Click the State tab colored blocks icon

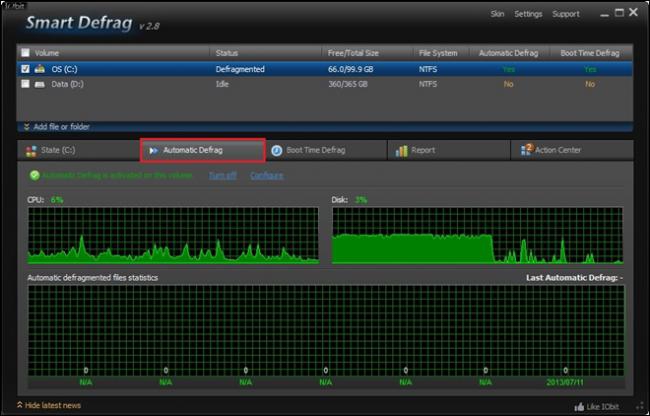(x=31, y=151)
